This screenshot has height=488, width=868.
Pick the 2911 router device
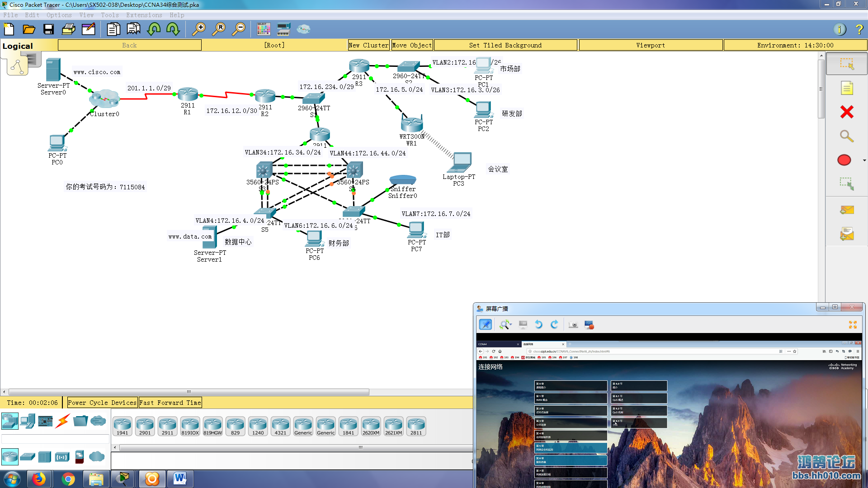(167, 426)
